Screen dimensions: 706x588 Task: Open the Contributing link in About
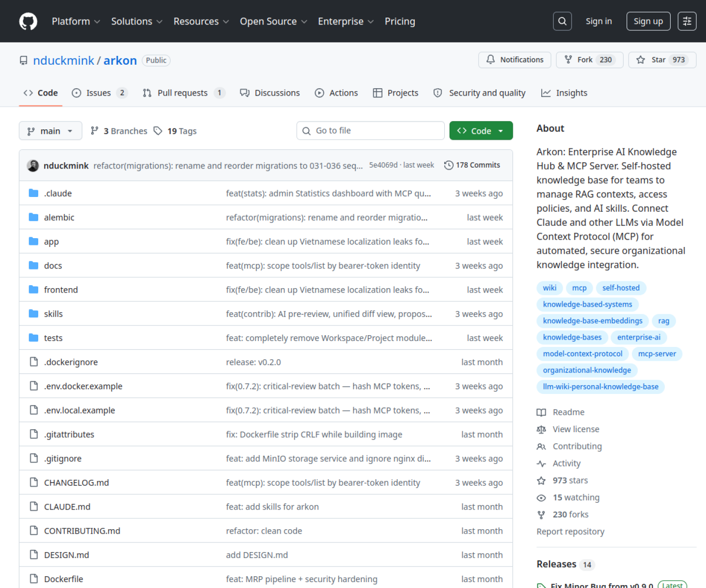pos(577,446)
